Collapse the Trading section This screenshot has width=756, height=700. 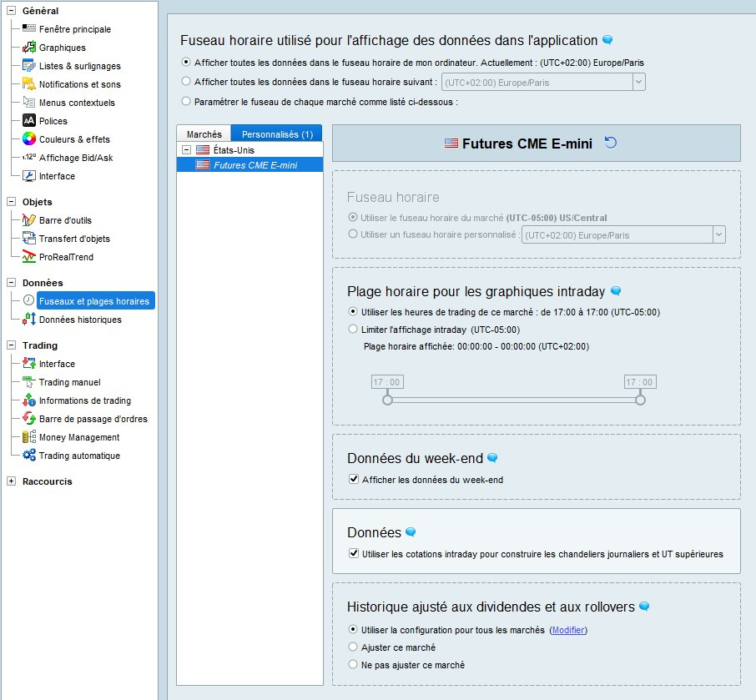pos(11,345)
